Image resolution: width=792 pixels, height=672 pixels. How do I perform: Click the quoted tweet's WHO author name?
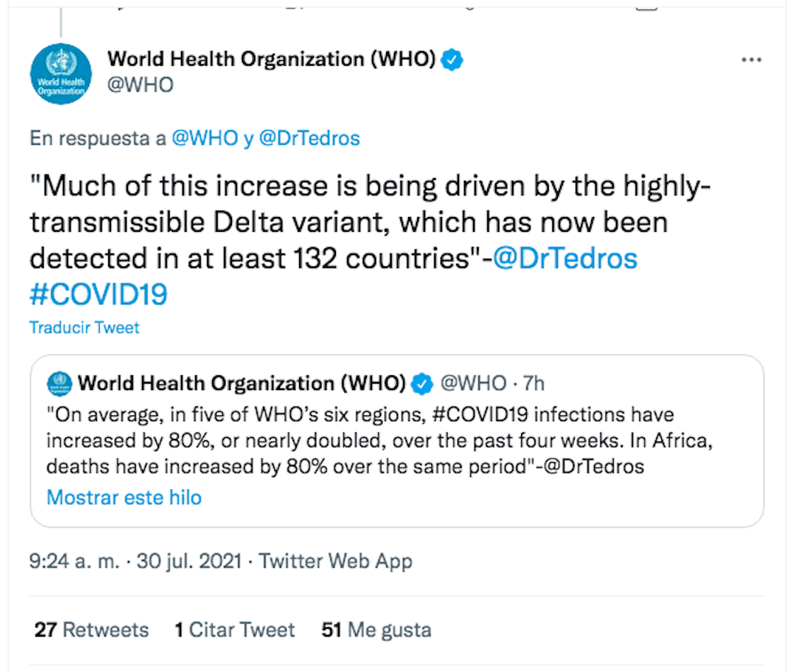point(241,384)
